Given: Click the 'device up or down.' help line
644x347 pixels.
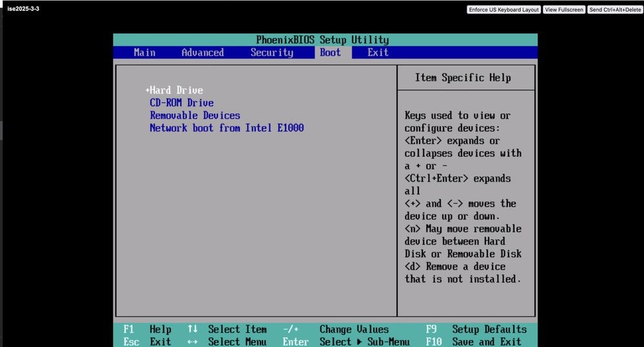Looking at the screenshot, I should pos(452,216).
